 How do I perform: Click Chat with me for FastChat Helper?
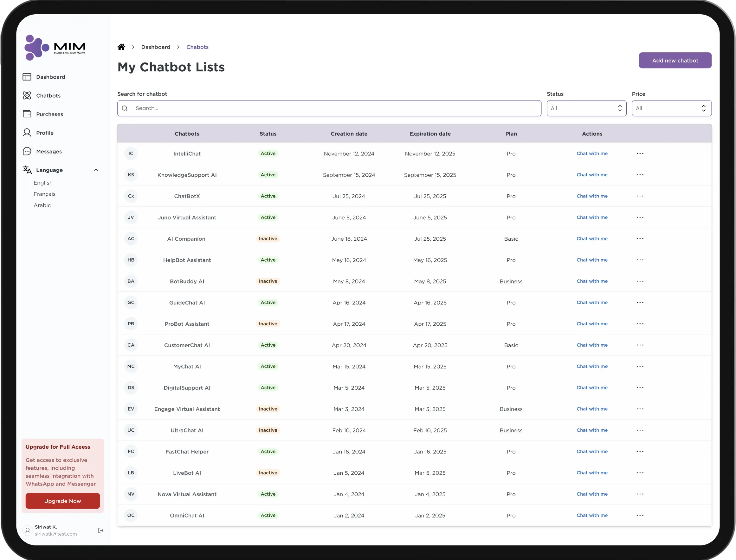(x=592, y=452)
